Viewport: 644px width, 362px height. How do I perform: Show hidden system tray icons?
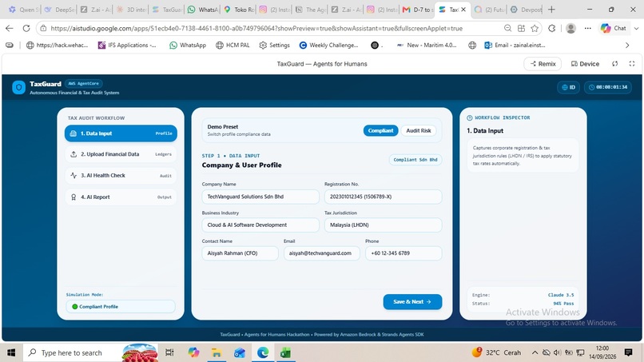535,352
